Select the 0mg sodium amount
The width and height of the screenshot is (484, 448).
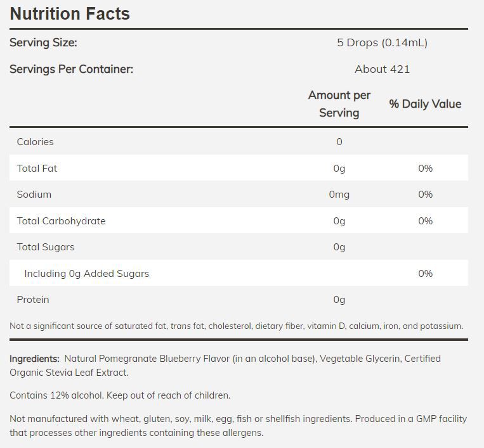click(339, 195)
